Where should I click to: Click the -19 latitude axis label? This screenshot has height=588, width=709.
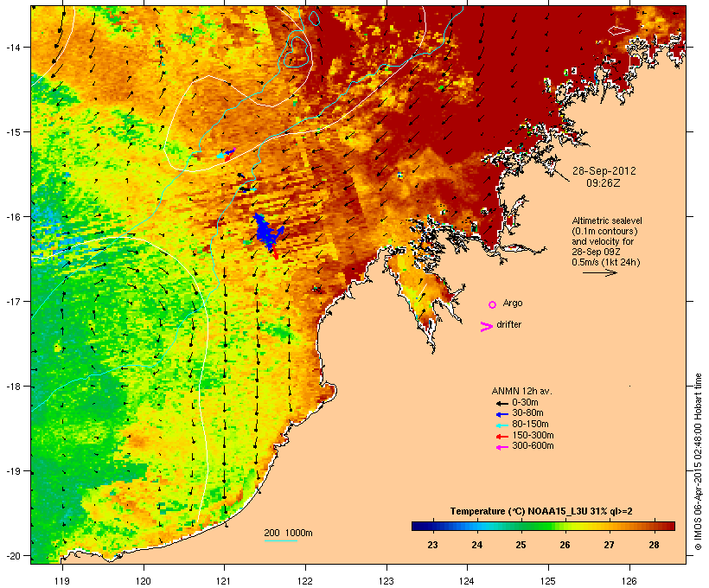(x=12, y=471)
